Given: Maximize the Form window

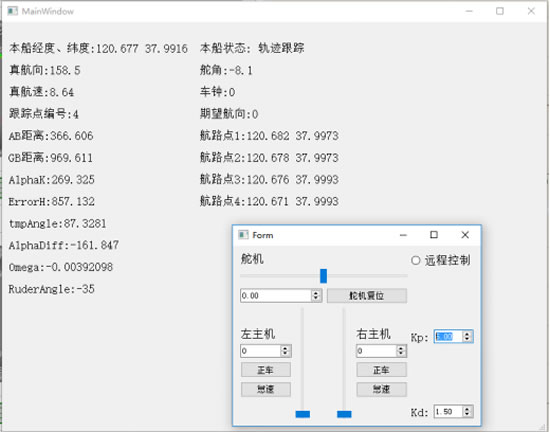Looking at the screenshot, I should 434,235.
